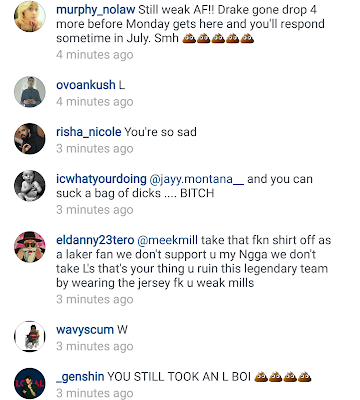The width and height of the screenshot is (360, 400).
Task: Open eldanny23tero username link
Action: coord(95,240)
